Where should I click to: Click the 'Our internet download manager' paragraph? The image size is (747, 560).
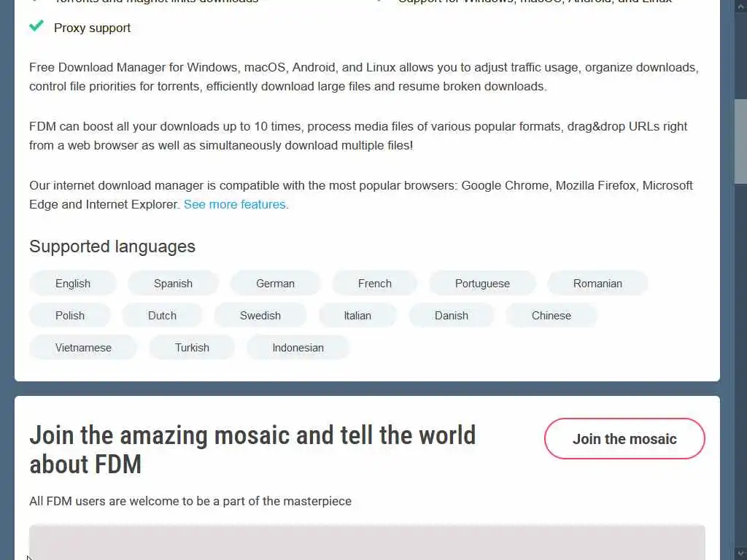[361, 195]
